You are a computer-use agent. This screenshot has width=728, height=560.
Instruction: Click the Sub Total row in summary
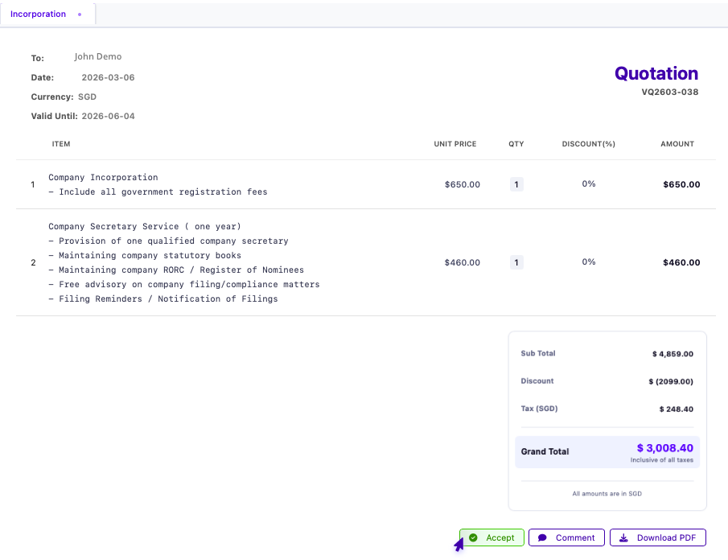pyautogui.click(x=606, y=353)
